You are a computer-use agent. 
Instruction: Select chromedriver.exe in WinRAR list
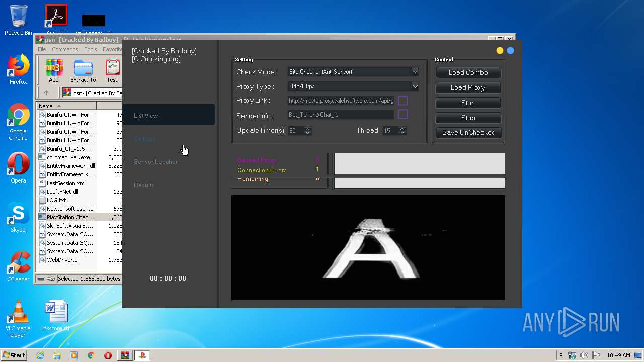point(68,157)
